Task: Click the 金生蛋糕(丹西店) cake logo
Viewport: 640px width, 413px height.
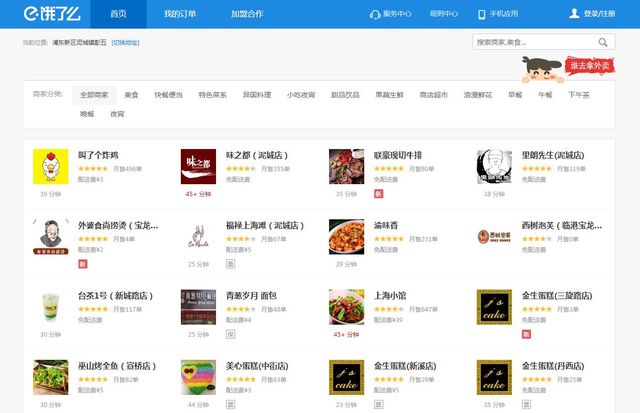Action: pyautogui.click(x=494, y=377)
